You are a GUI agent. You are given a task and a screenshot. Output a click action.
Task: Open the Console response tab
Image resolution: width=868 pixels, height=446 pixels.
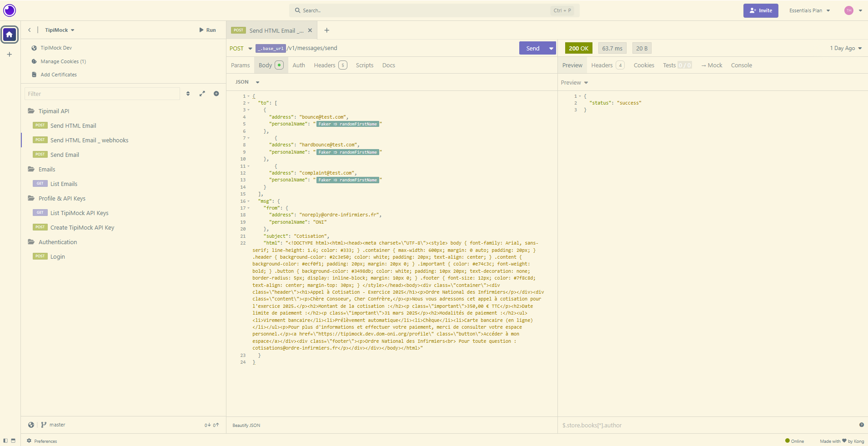click(x=741, y=65)
